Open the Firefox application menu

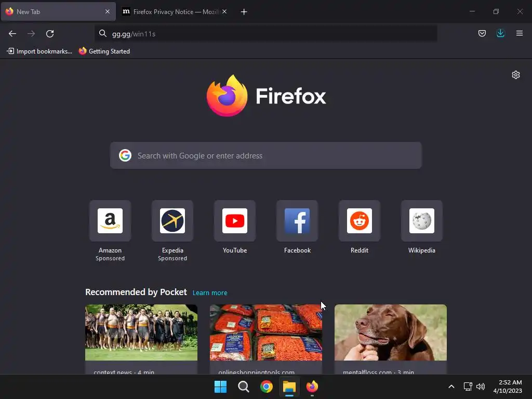tap(519, 33)
